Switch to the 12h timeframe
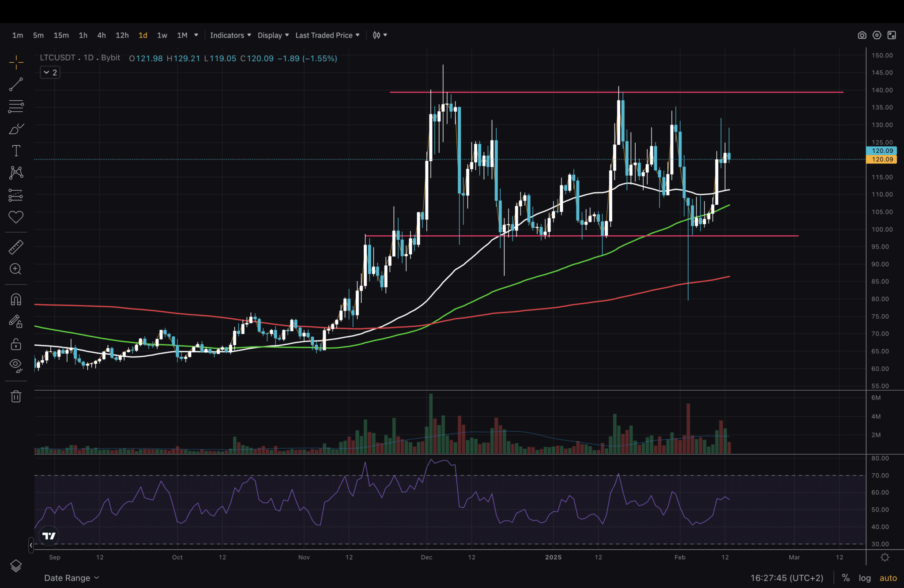 pos(122,35)
